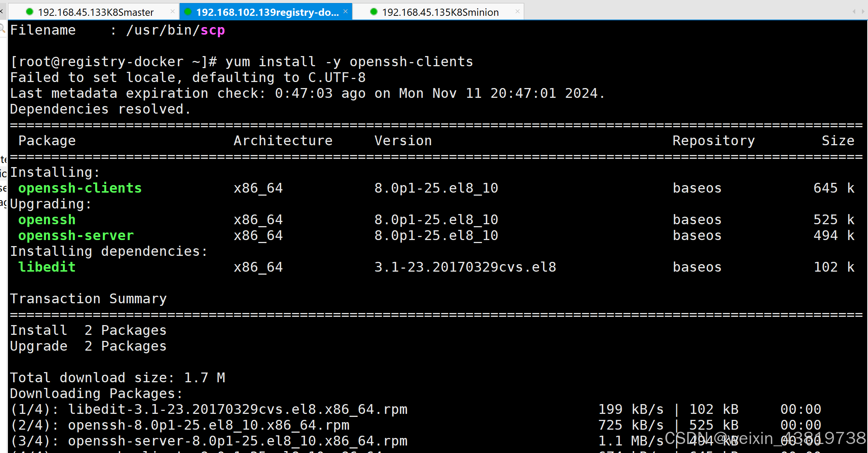Click the 'Size' column header
This screenshot has width=868, height=453.
coord(838,141)
